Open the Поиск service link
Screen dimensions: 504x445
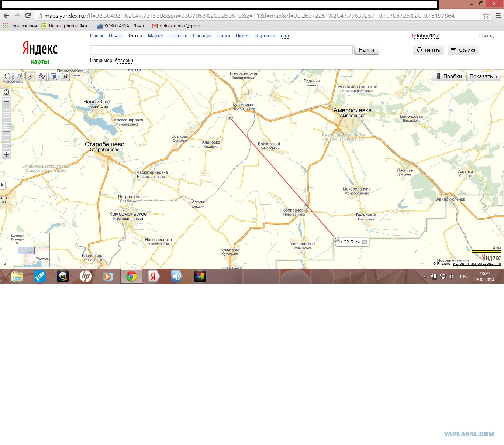coord(97,36)
